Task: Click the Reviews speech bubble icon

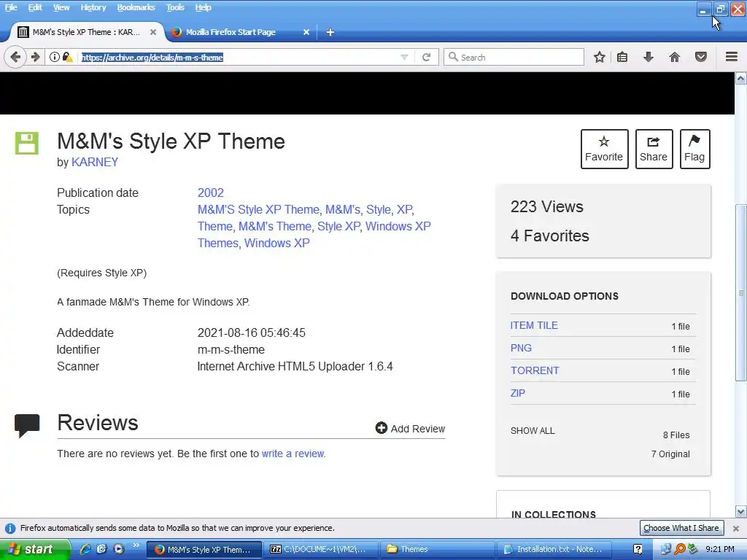Action: click(27, 425)
